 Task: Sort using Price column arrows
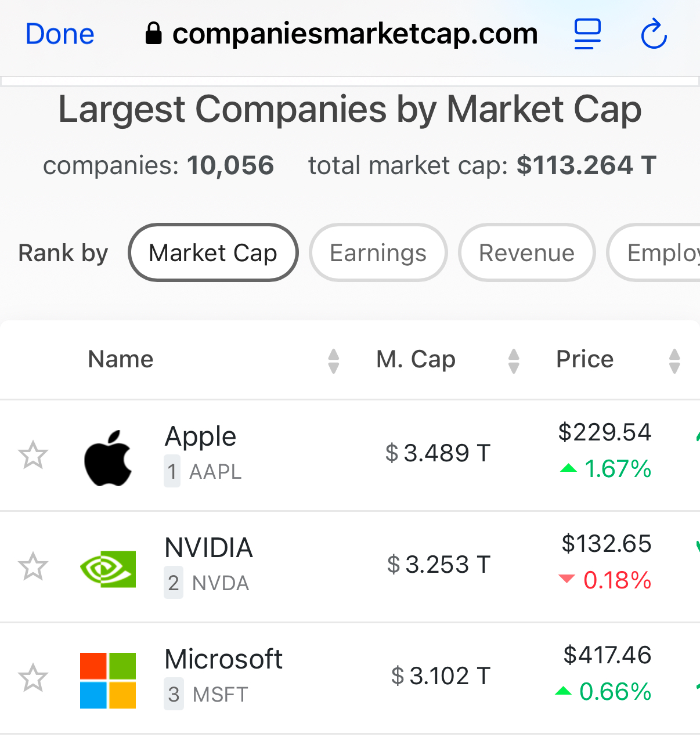click(674, 361)
